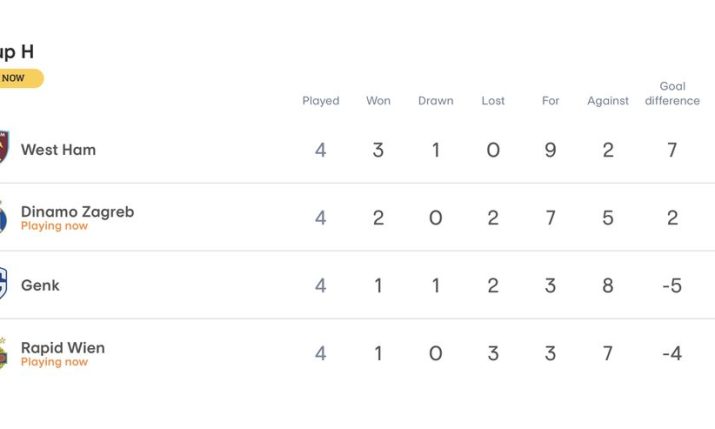715x429 pixels.
Task: Click the Won column header
Action: point(378,101)
